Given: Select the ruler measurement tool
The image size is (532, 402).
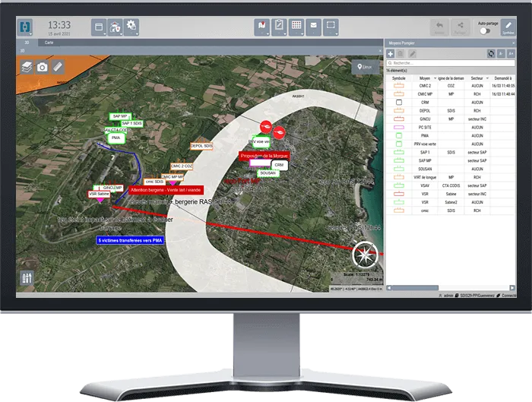Looking at the screenshot, I should pyautogui.click(x=58, y=67).
